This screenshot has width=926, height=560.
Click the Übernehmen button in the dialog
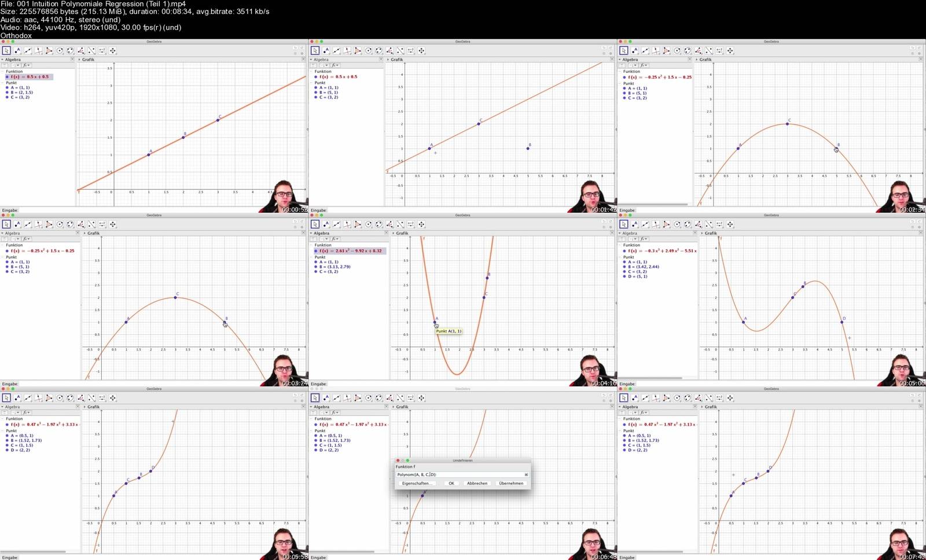[x=511, y=483]
